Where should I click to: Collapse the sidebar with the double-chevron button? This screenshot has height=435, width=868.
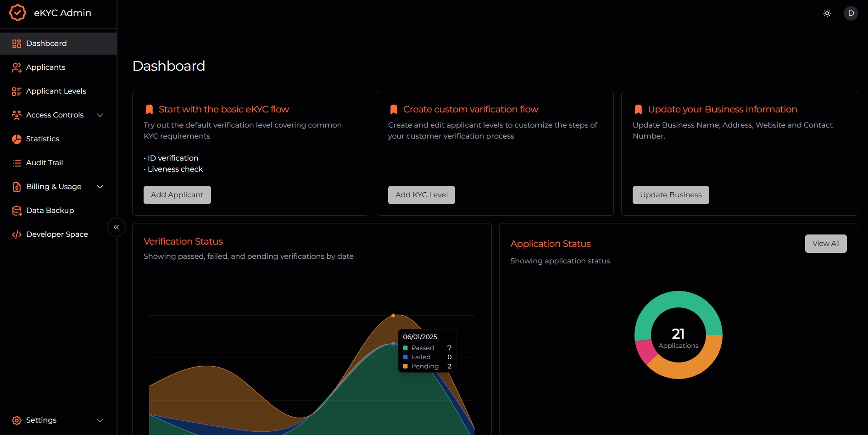(x=117, y=227)
